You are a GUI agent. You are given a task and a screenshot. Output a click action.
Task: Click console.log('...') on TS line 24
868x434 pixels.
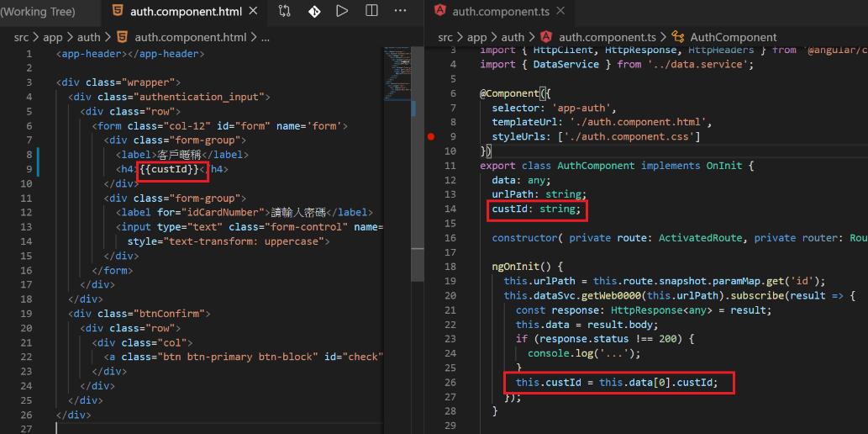pos(583,353)
